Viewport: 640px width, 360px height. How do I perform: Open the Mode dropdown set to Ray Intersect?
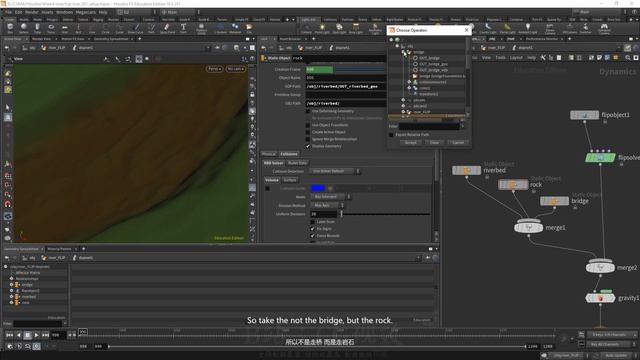point(331,197)
